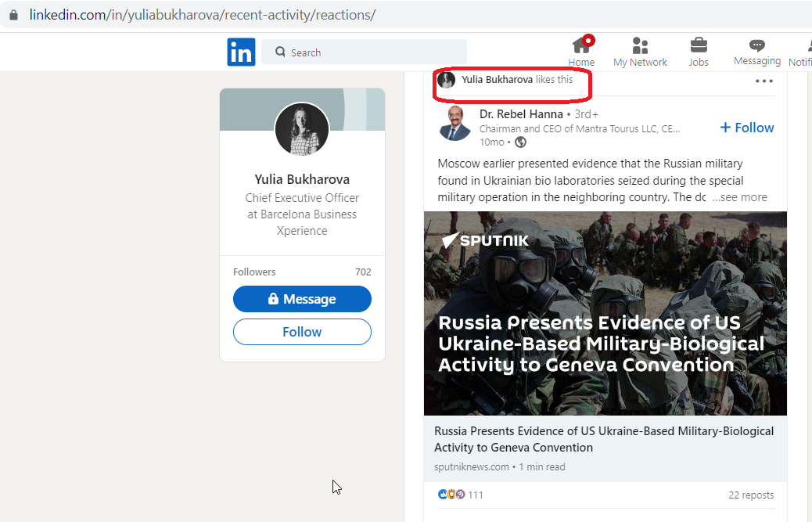Click the search magnifier icon
Screen dimensions: 812x522
(x=280, y=52)
